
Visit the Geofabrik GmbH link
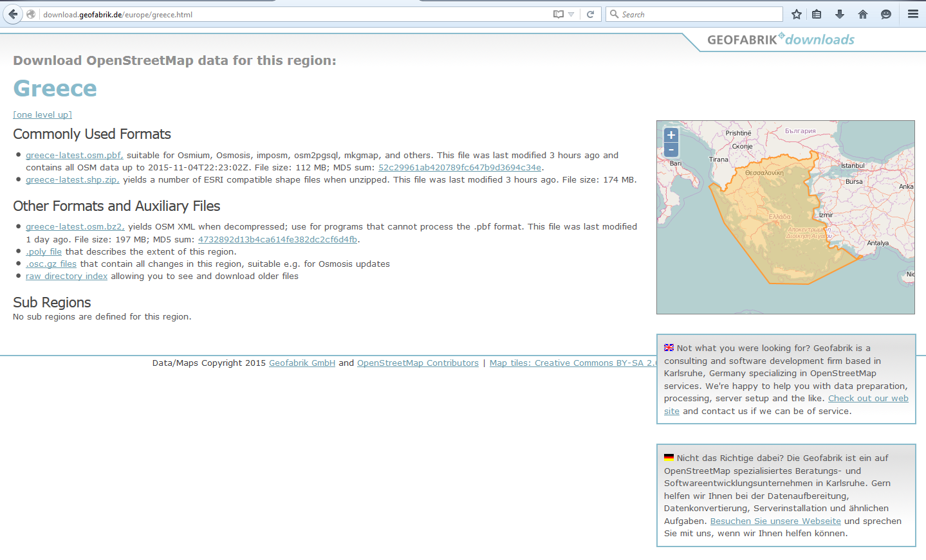302,363
